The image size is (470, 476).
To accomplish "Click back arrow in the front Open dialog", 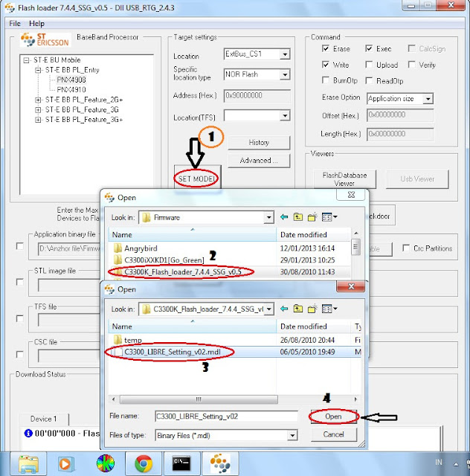I will tap(284, 309).
